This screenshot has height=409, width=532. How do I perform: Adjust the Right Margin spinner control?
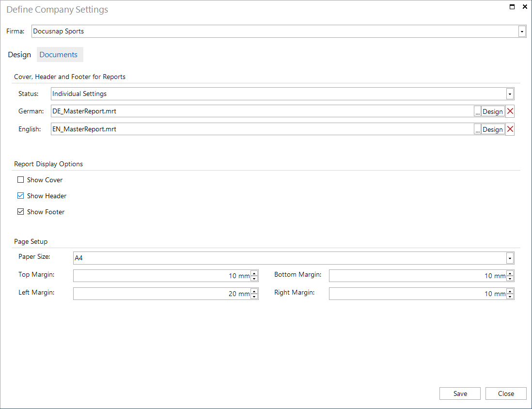click(x=510, y=293)
